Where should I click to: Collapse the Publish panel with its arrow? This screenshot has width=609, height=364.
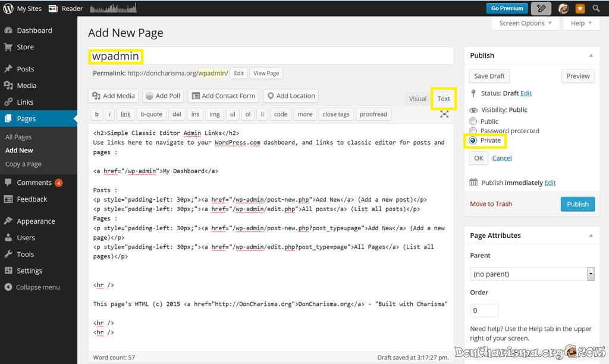591,55
